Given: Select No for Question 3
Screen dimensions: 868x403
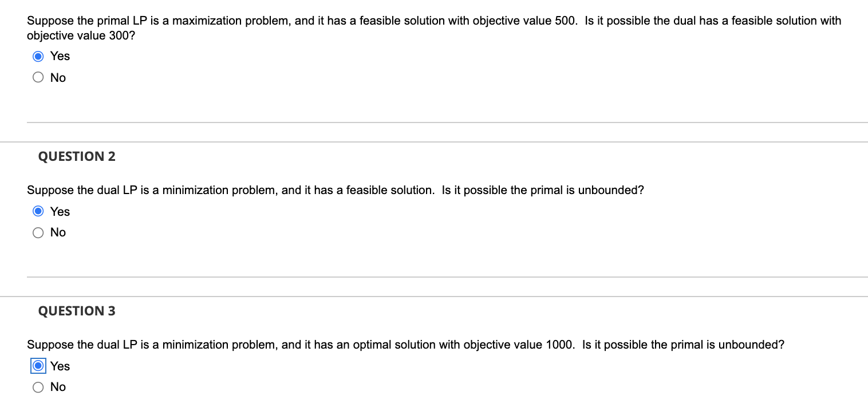Looking at the screenshot, I should coord(38,387).
